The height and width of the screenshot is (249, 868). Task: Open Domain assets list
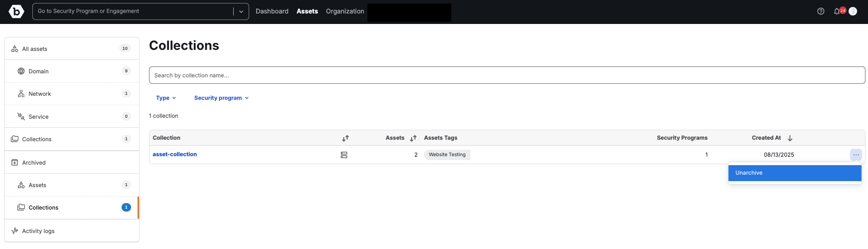coord(72,71)
